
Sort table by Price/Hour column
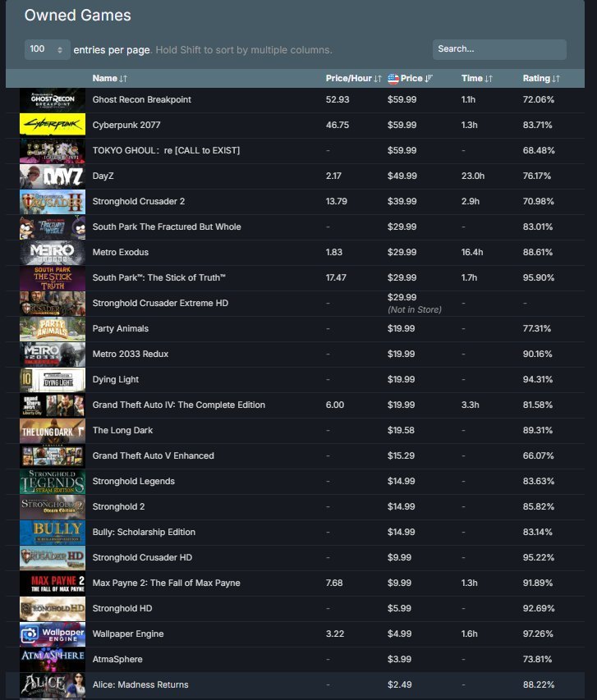click(x=353, y=78)
